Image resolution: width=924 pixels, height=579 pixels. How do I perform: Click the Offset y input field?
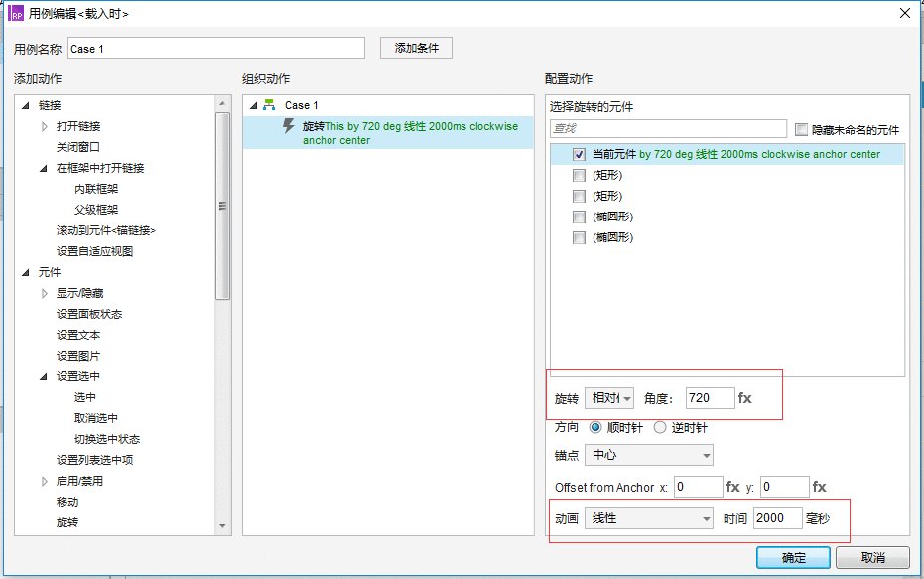coord(784,487)
